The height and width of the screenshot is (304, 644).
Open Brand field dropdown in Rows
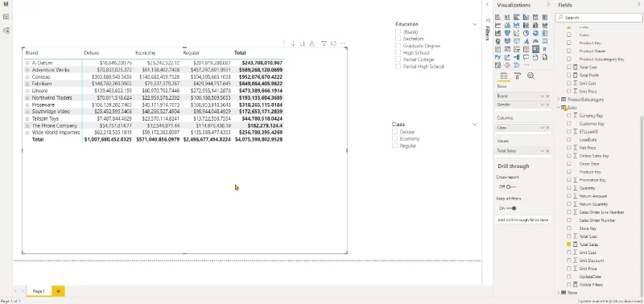click(542, 96)
